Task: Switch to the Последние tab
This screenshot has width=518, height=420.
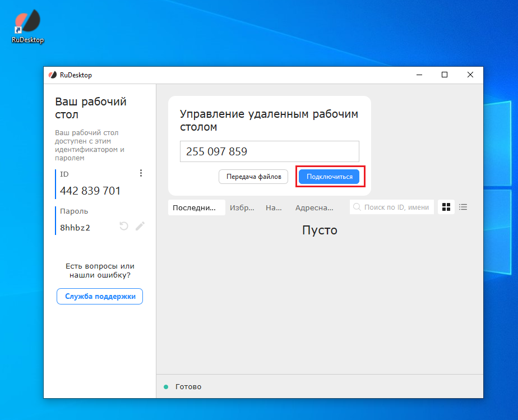Action: click(x=196, y=207)
